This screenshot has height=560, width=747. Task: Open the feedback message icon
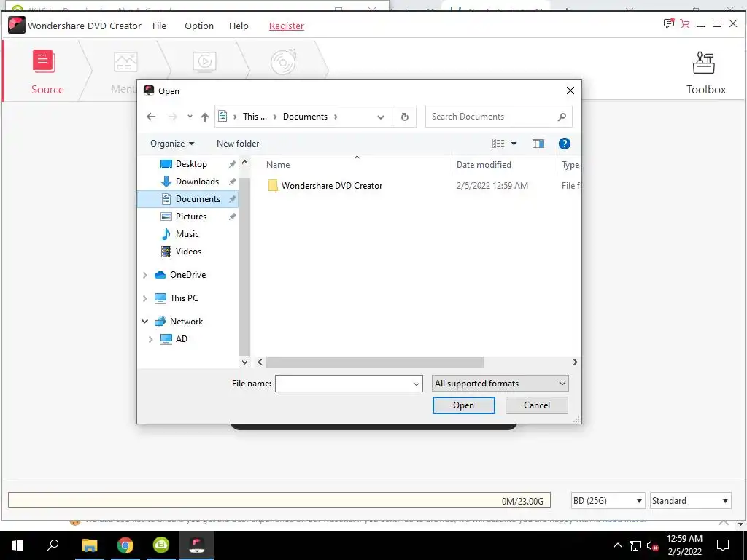tap(669, 23)
